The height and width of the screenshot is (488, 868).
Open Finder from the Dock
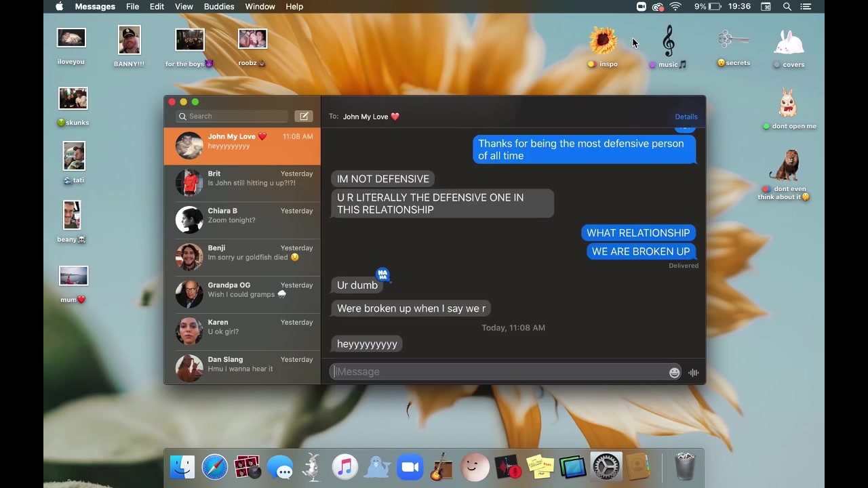coord(182,468)
